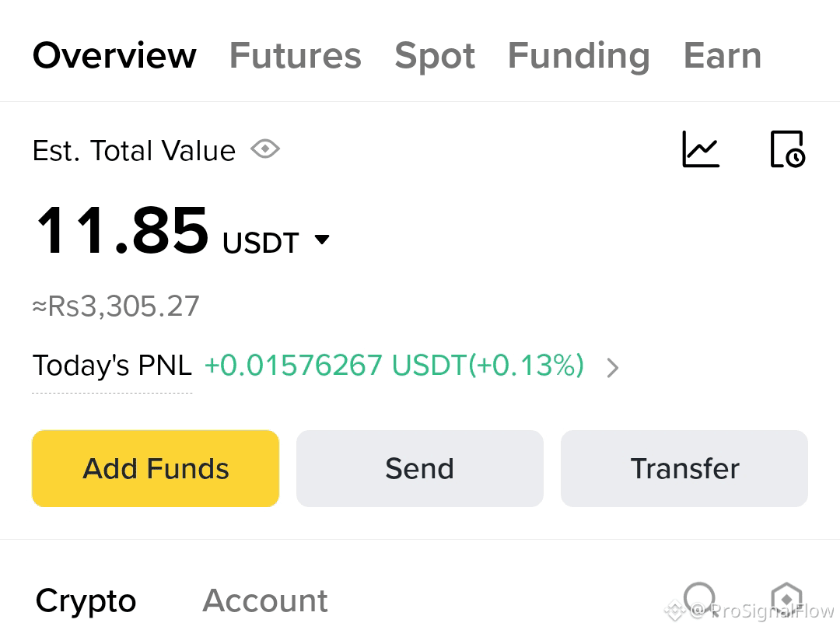Tap the yellow Add Funds button
Screen dimensions: 840x630
156,468
